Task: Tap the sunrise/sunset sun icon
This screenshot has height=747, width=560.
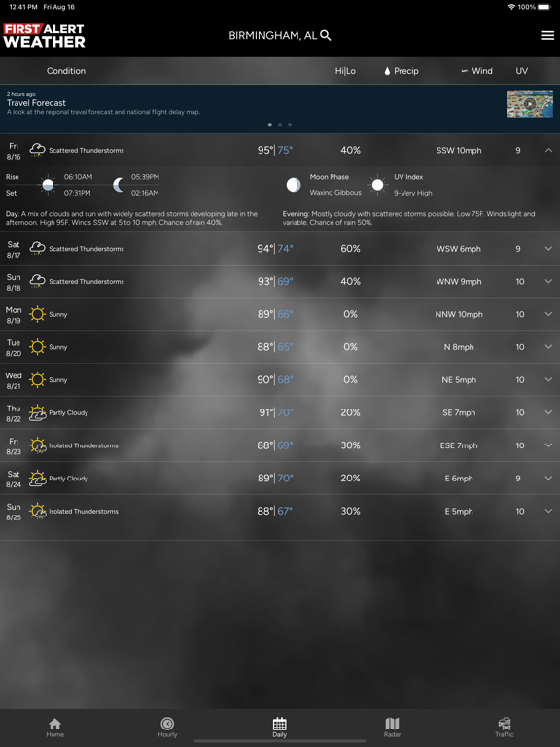Action: coord(48,185)
